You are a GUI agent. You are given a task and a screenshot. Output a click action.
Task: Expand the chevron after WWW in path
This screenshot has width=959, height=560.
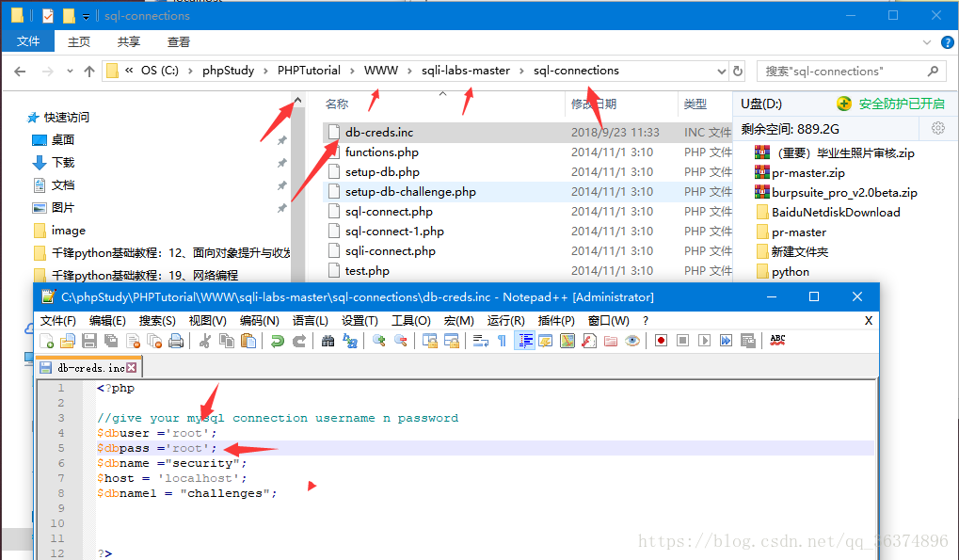coord(409,71)
